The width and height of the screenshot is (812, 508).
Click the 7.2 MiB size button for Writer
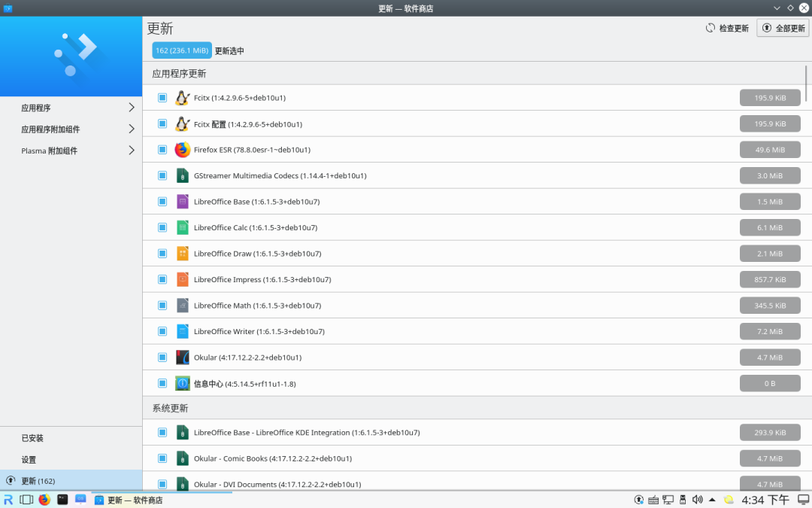770,331
